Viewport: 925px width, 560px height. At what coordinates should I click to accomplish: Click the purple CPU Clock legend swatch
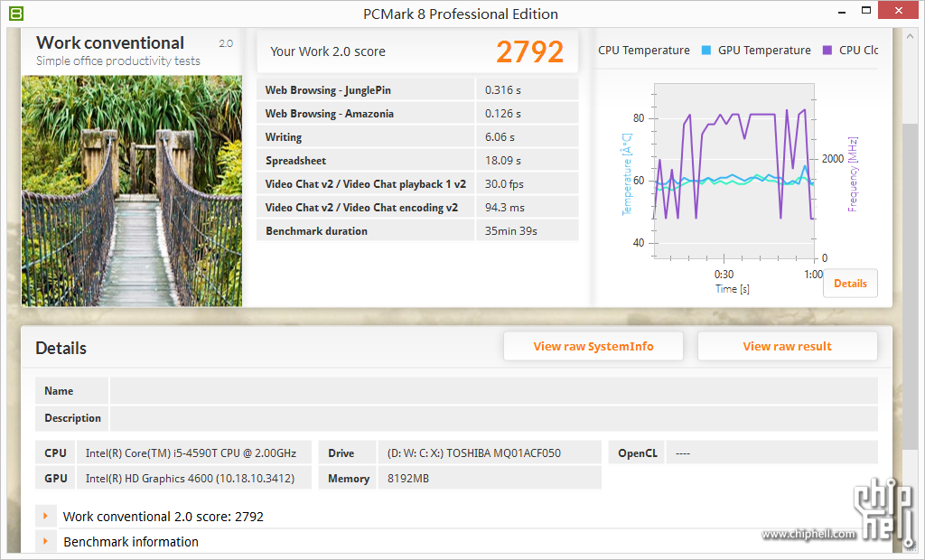[x=827, y=51]
